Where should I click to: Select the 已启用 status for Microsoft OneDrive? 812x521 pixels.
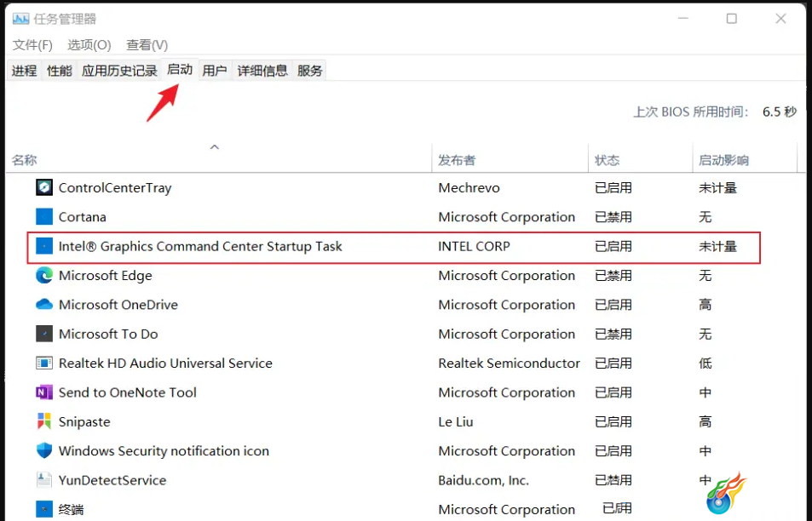tap(613, 305)
